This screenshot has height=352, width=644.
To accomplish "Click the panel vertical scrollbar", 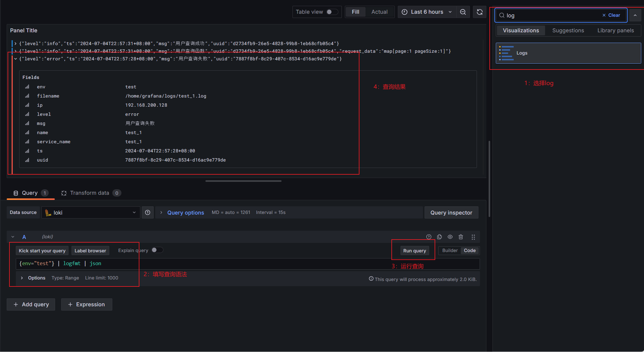I will pos(489,179).
